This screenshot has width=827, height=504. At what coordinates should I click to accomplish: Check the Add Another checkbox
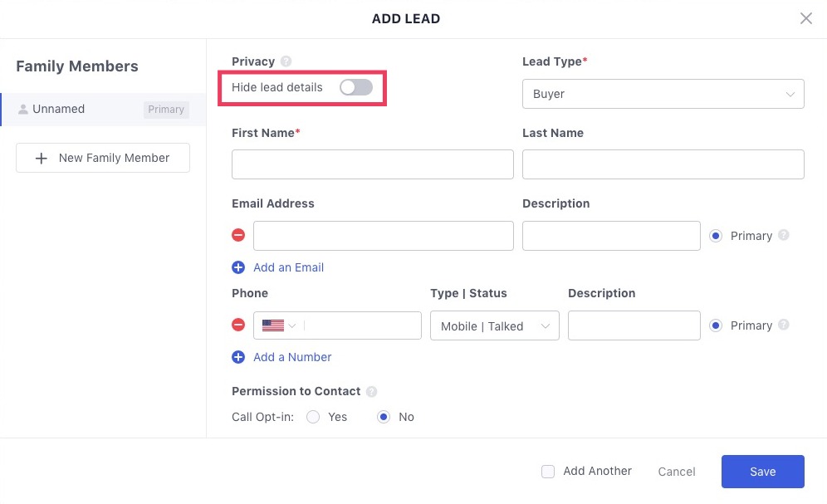pyautogui.click(x=548, y=472)
